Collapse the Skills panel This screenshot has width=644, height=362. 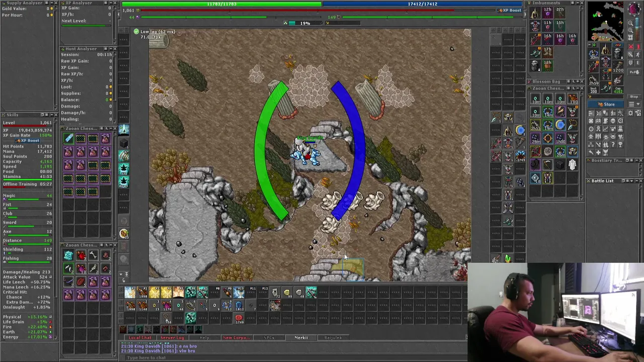(x=52, y=115)
